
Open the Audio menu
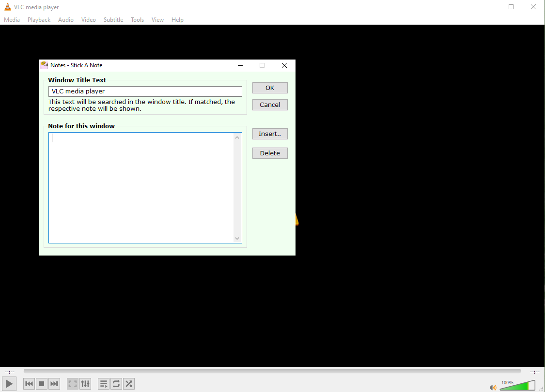66,20
